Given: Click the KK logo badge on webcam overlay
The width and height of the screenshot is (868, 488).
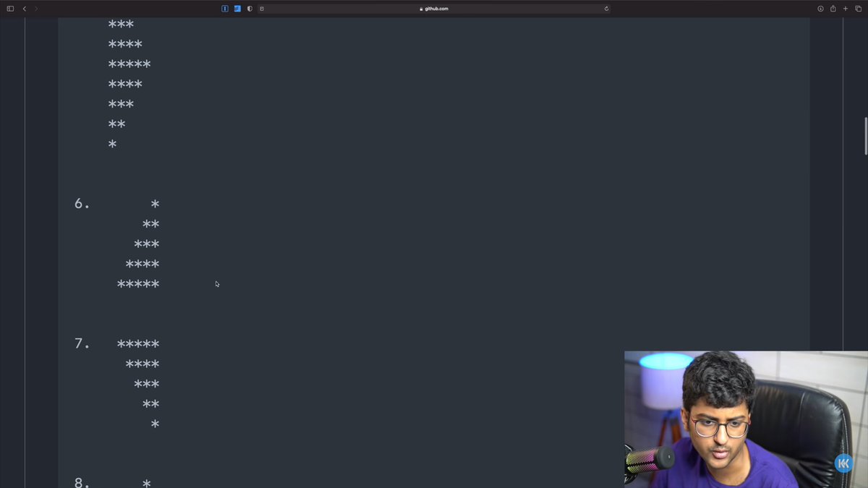Looking at the screenshot, I should tap(843, 463).
